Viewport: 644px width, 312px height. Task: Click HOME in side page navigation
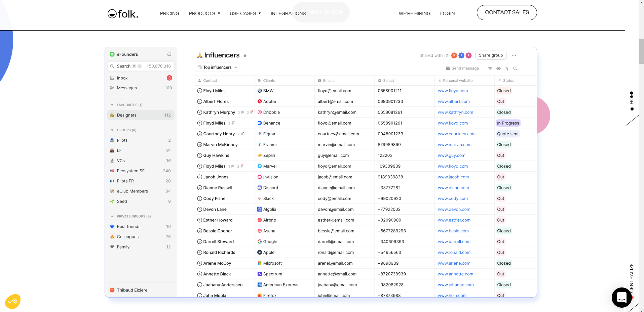[632, 97]
